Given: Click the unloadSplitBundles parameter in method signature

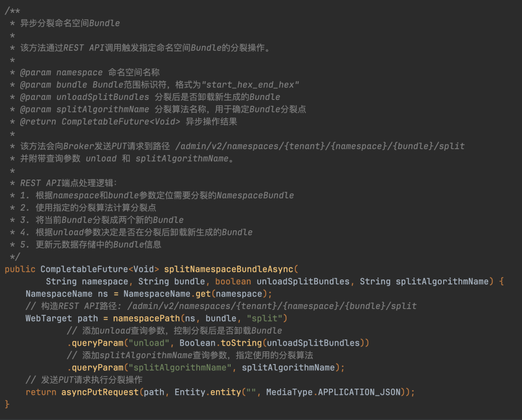Looking at the screenshot, I should 303,281.
